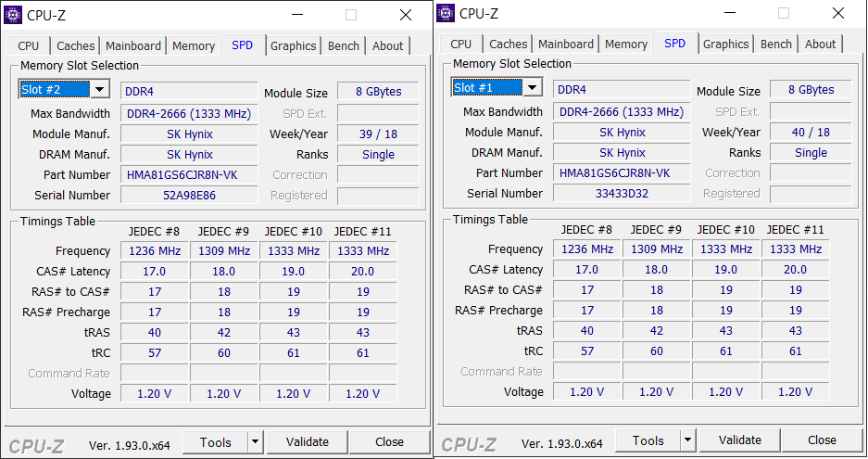Open About tab in right window
Viewport: 868px width, 459px height.
(x=820, y=45)
